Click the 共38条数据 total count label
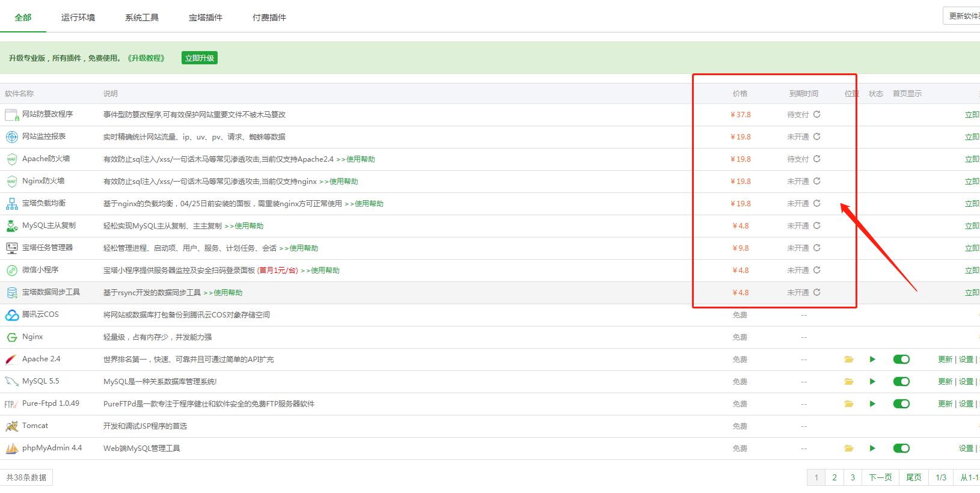 coord(26,477)
